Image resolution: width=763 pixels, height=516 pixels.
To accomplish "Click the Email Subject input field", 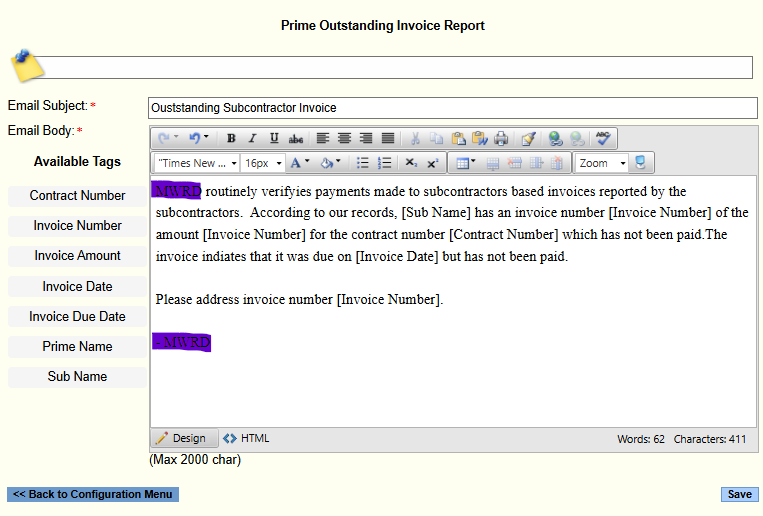I will [x=452, y=107].
